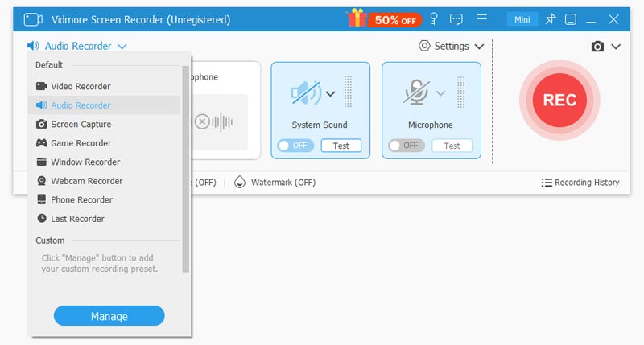Start recording with the REC button

[559, 100]
